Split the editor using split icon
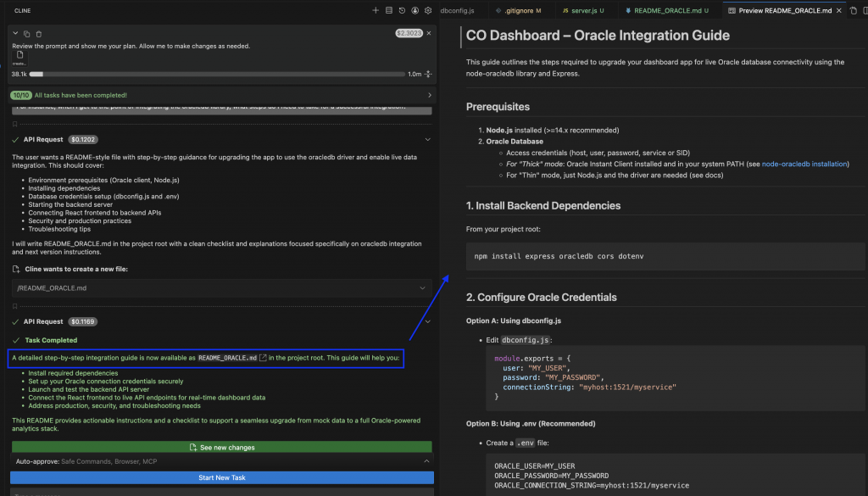This screenshot has height=496, width=868. pos(865,10)
